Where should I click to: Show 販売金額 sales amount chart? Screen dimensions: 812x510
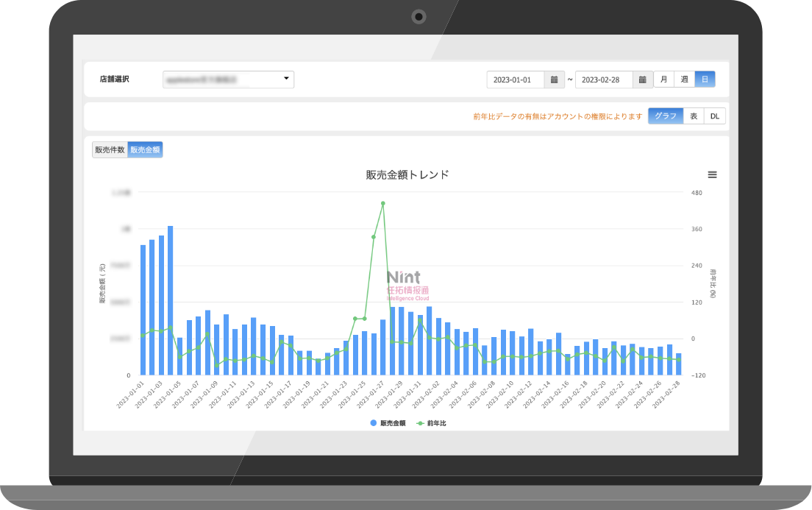click(x=145, y=150)
